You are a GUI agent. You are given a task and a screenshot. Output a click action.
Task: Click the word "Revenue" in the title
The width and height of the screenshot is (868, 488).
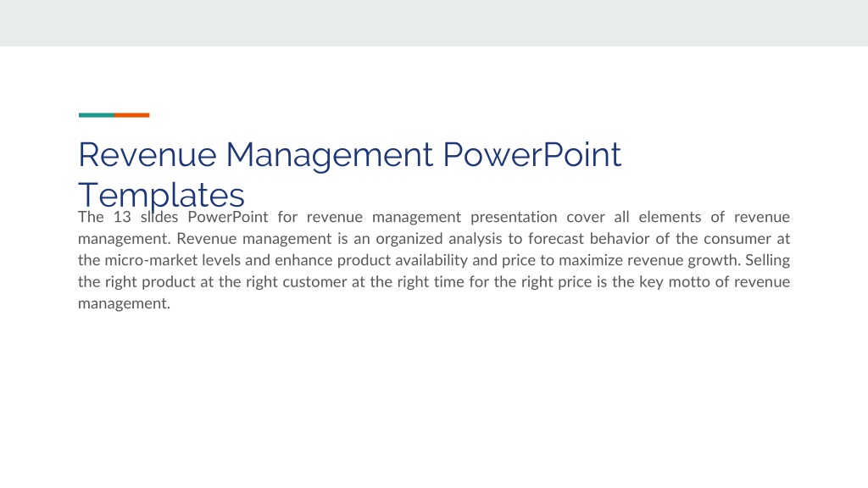pos(147,154)
